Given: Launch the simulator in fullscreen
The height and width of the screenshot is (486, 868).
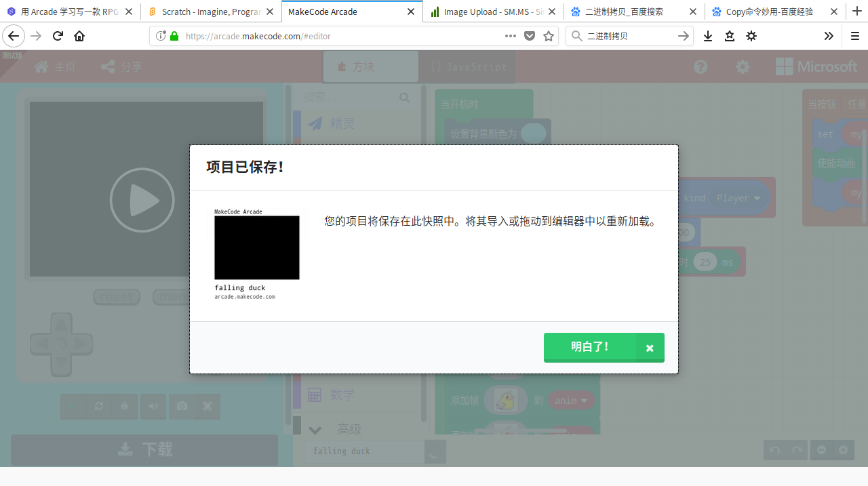Looking at the screenshot, I should point(208,406).
